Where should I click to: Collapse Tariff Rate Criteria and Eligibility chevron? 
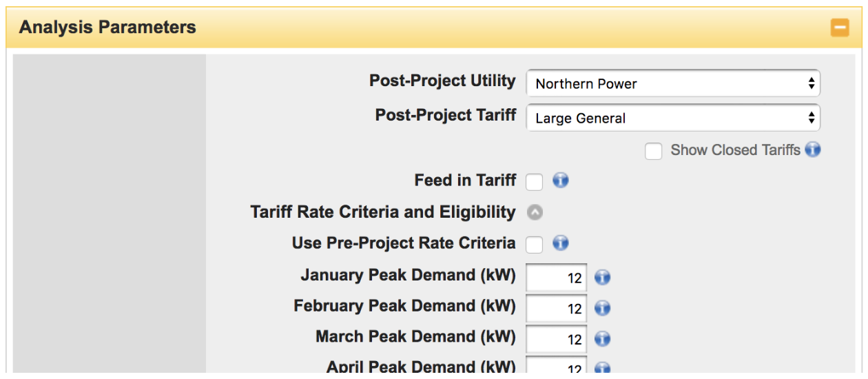tap(535, 213)
